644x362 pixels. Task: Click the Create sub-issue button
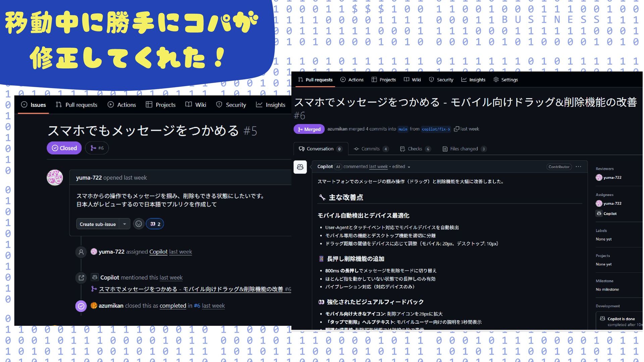pos(98,224)
